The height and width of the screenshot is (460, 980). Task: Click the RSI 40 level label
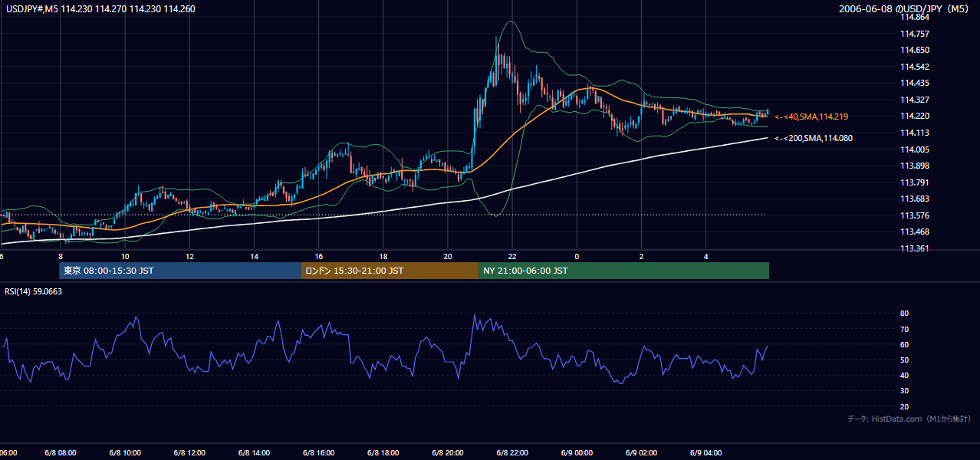click(904, 375)
